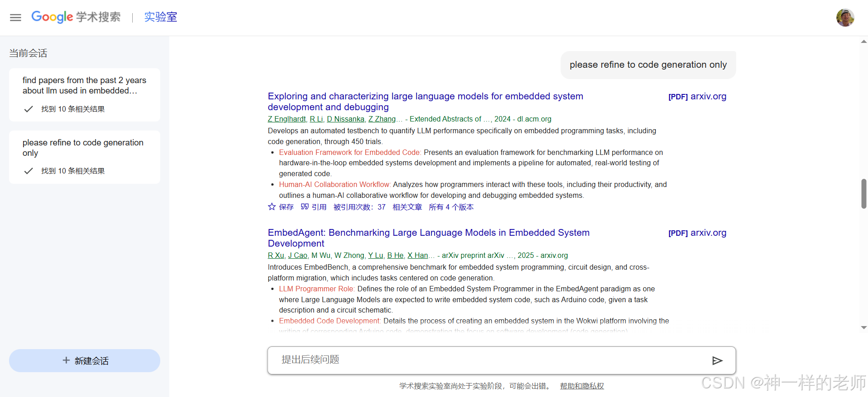Viewport: 868px width, 397px height.
Task: Click the plus icon for new conversation
Action: click(x=66, y=360)
